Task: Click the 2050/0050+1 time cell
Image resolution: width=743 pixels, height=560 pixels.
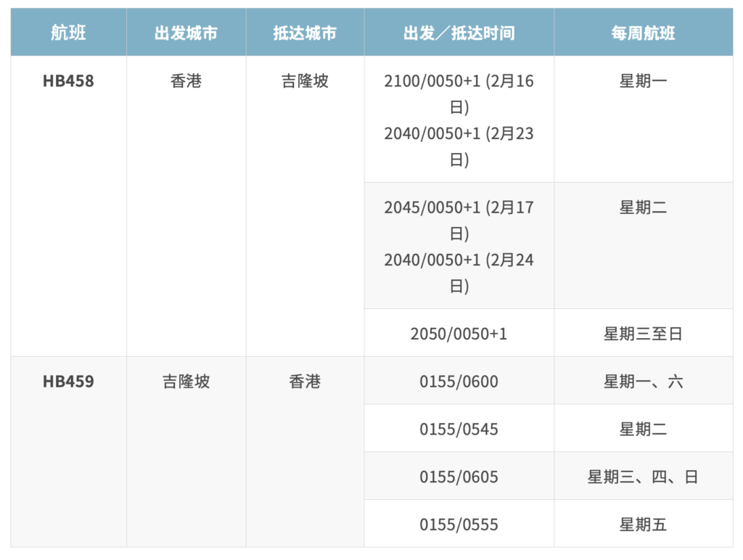Action: 459,334
